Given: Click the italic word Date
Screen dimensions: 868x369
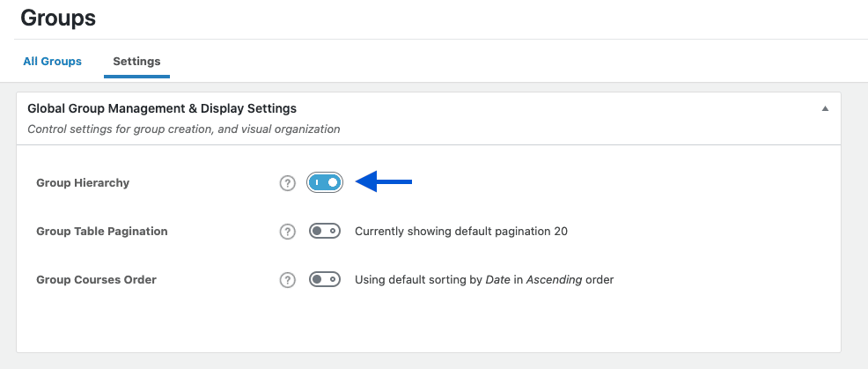Looking at the screenshot, I should [x=497, y=280].
